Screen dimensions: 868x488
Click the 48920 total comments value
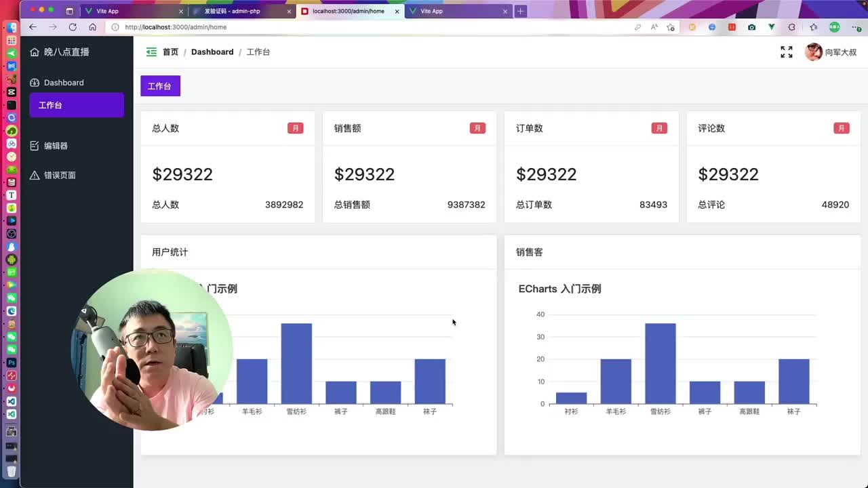(835, 205)
